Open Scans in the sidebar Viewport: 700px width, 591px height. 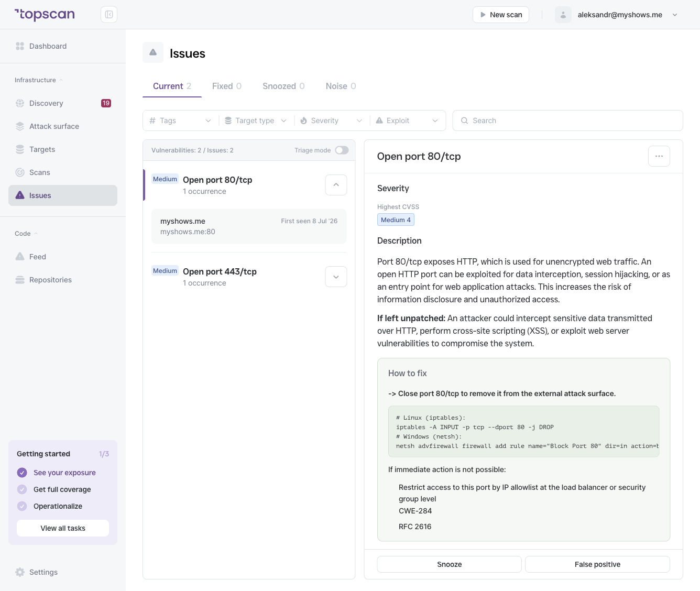click(x=63, y=172)
